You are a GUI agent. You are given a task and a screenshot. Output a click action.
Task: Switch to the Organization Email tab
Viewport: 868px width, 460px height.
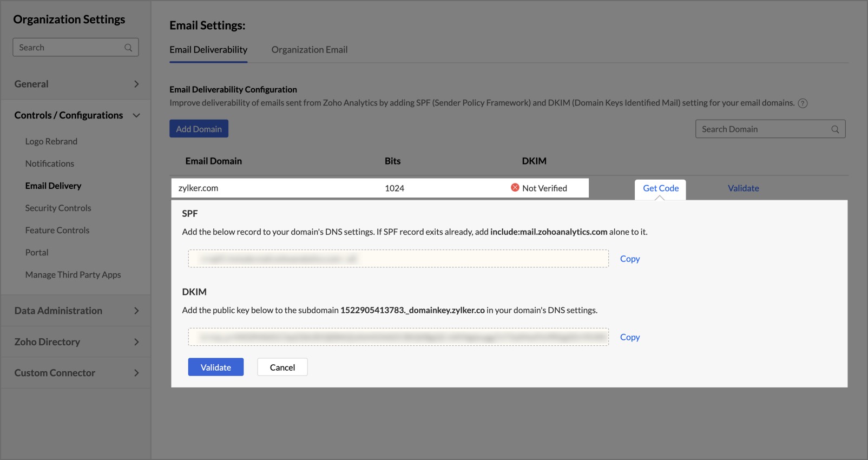(x=310, y=50)
